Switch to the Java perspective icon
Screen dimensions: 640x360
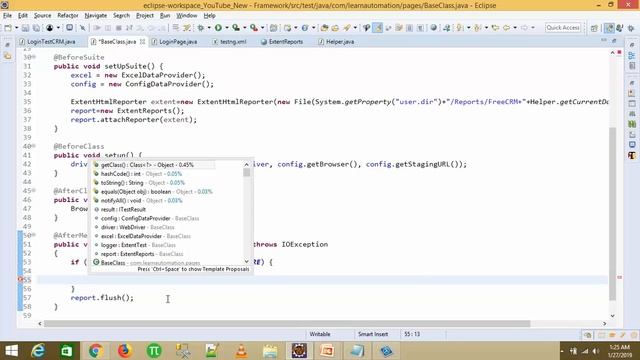pyautogui.click(x=609, y=28)
